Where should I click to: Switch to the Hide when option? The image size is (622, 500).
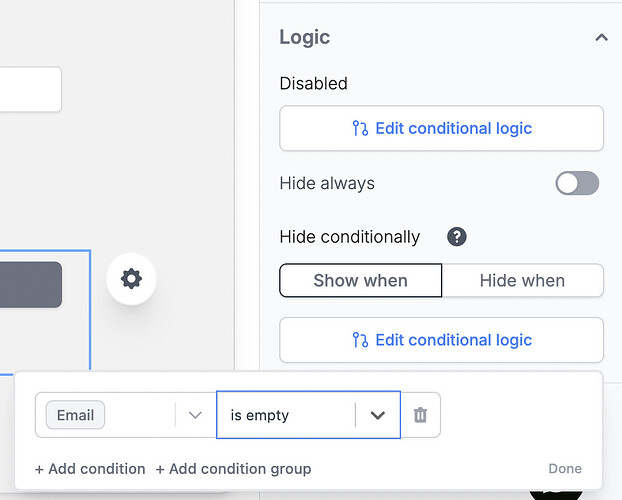pyautogui.click(x=522, y=281)
